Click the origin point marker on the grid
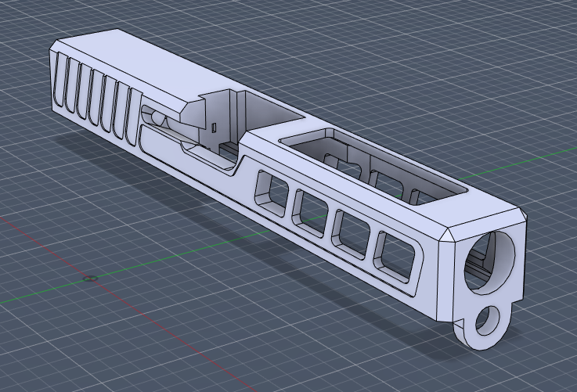 click(90, 278)
